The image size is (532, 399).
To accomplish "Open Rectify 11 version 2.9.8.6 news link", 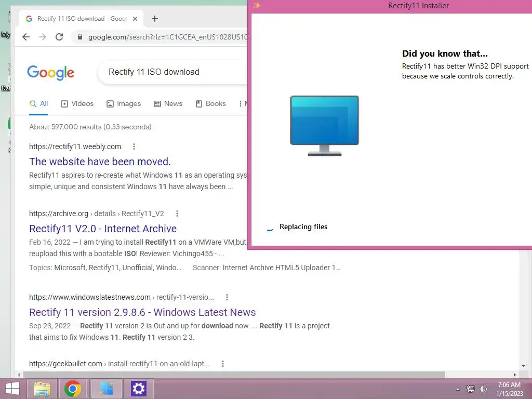I will point(142,312).
